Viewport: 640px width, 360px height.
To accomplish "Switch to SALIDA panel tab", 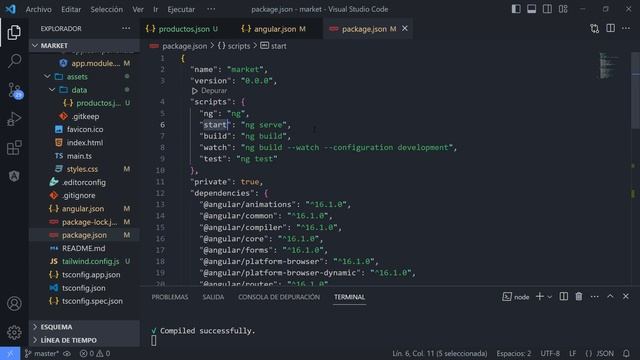I will tap(213, 297).
